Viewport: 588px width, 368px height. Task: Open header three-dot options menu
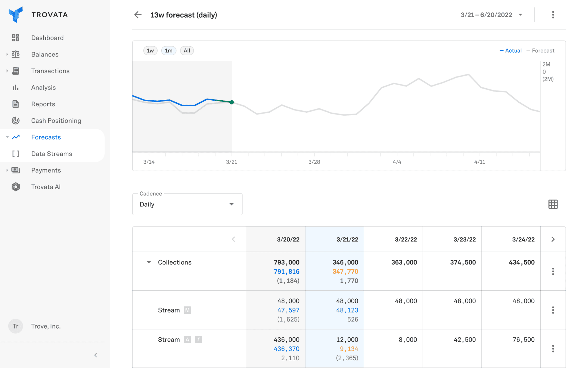click(x=553, y=15)
